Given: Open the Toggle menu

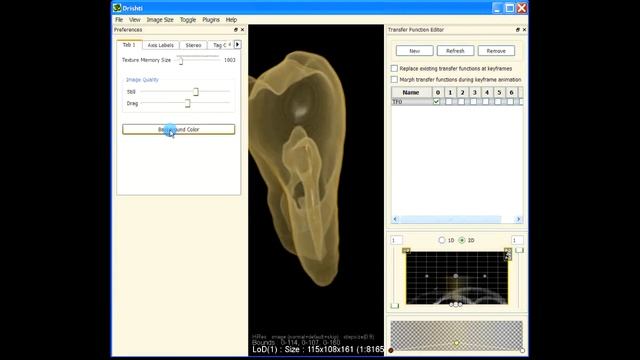Looking at the screenshot, I should point(188,20).
